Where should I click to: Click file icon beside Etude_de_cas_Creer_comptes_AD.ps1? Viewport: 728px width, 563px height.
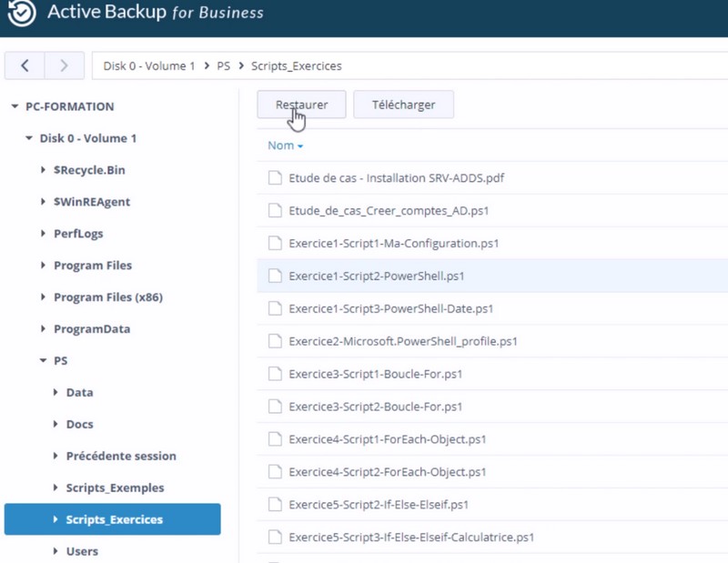[275, 211]
